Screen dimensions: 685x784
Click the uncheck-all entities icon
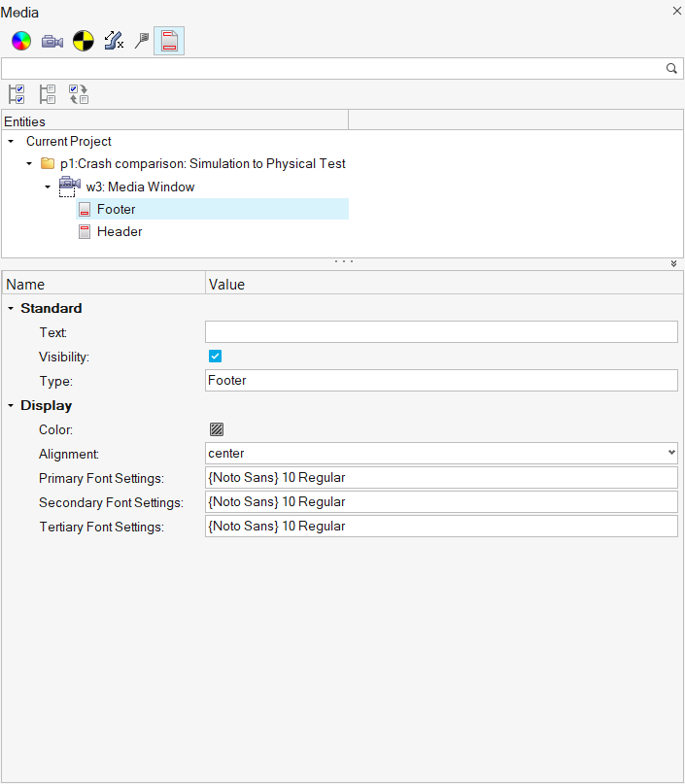pos(48,94)
